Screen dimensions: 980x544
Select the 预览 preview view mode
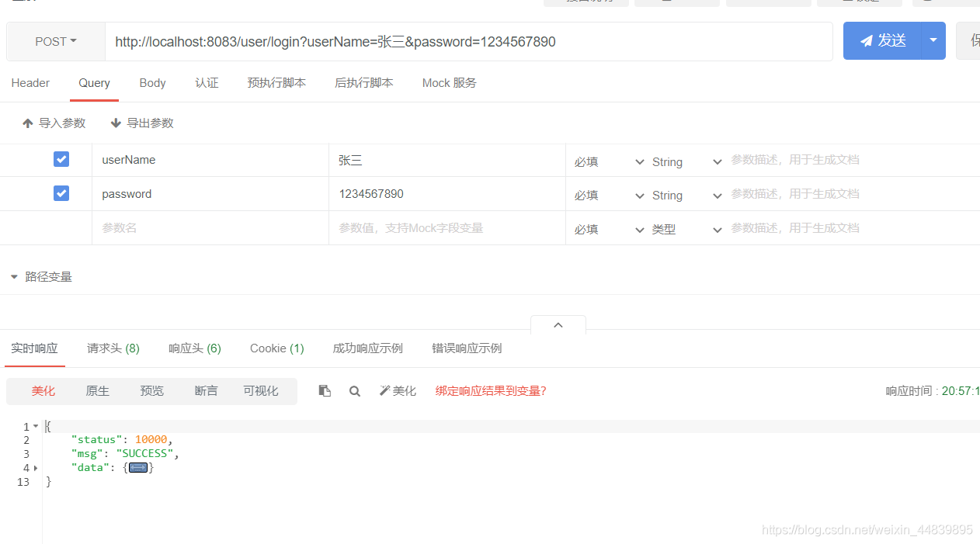(152, 391)
